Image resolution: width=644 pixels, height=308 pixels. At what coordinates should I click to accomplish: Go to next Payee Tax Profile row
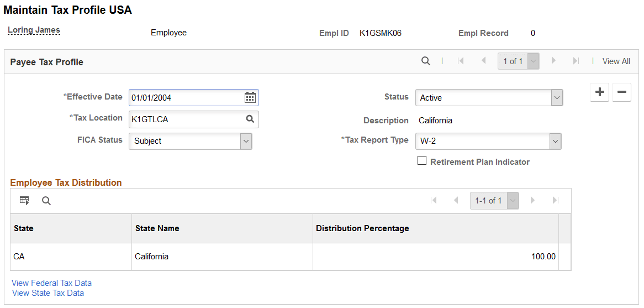(x=554, y=61)
